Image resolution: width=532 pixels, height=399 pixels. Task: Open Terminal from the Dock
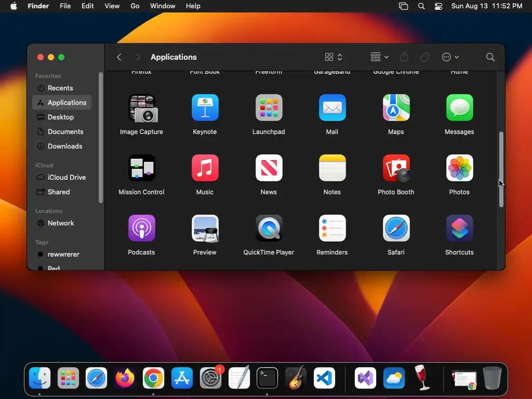point(268,378)
